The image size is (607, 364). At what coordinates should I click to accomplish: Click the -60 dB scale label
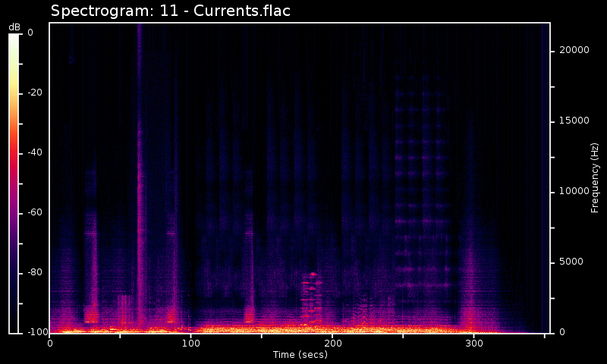(36, 212)
